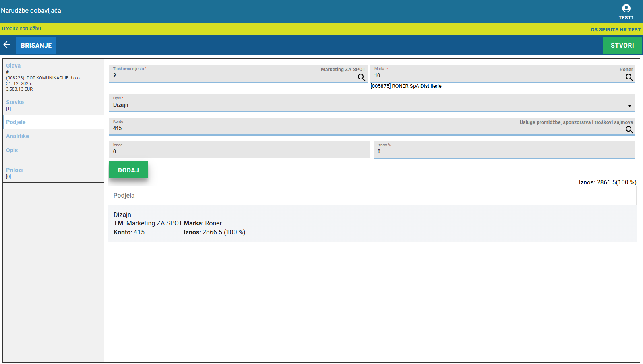Image resolution: width=643 pixels, height=364 pixels.
Task: Select the Dizajn allocation row in Podjela
Action: 371,223
